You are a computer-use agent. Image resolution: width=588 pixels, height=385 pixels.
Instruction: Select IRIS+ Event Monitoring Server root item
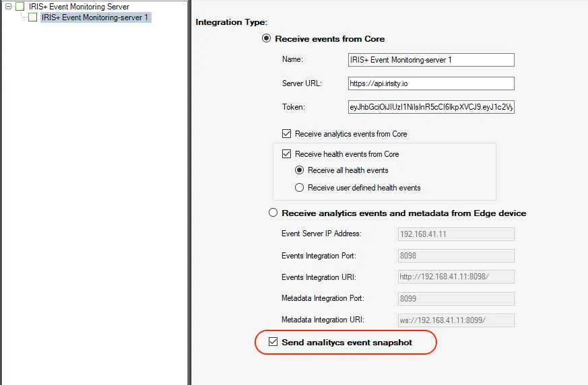tap(79, 6)
